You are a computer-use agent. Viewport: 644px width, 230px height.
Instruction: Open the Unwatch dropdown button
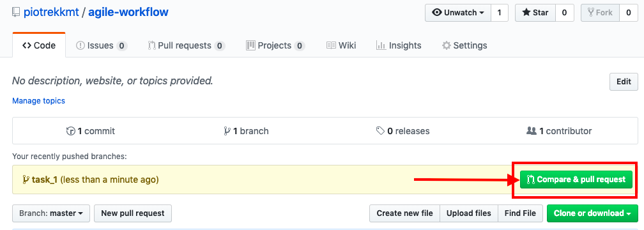coord(457,13)
